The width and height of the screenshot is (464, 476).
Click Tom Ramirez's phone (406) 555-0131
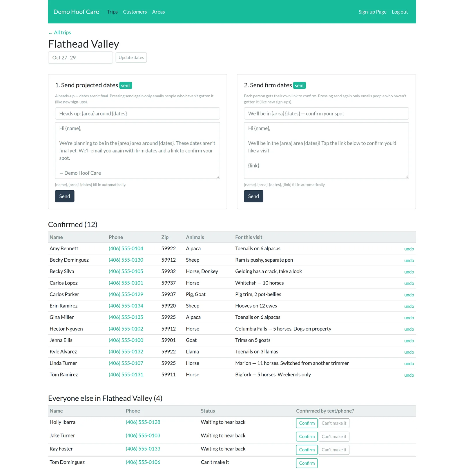click(x=126, y=375)
